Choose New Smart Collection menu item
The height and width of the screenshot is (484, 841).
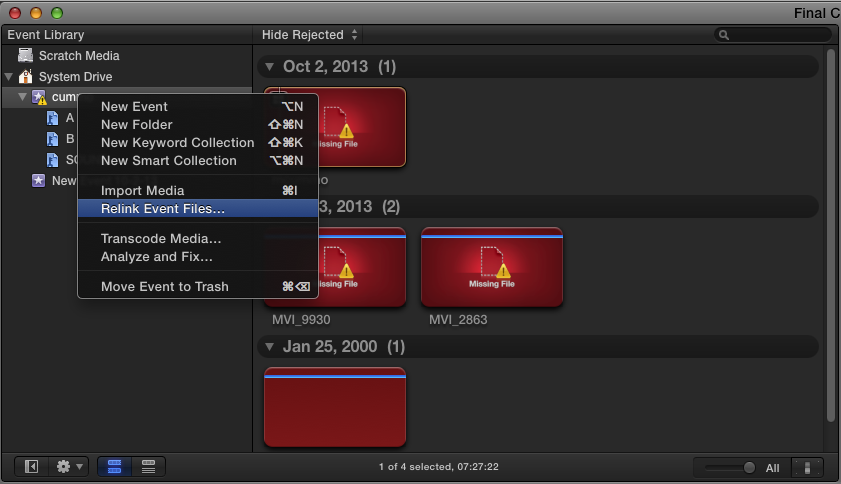click(x=198, y=160)
